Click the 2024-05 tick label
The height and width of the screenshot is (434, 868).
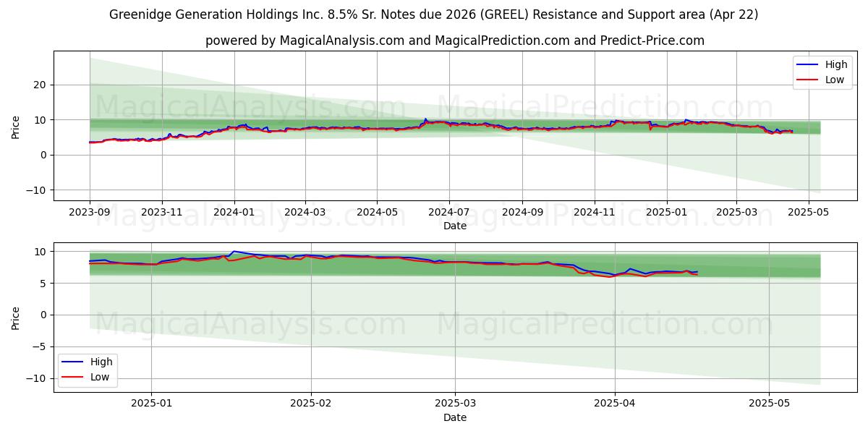click(x=377, y=213)
